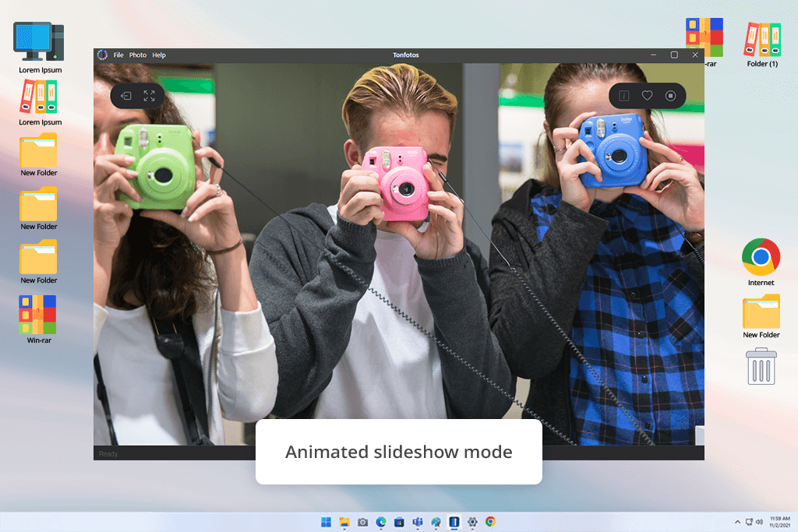Open the Paint palette app on taskbar
The height and width of the screenshot is (532, 798).
tap(436, 522)
